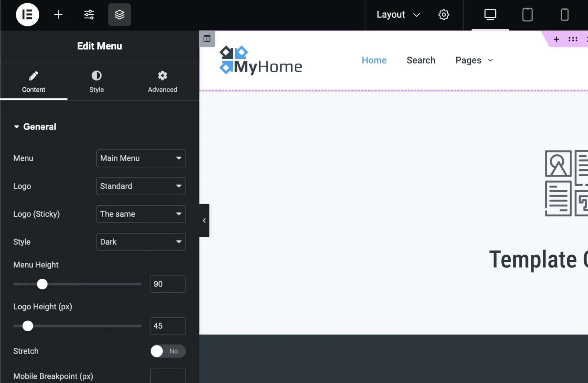This screenshot has width=588, height=383.
Task: Open the Style dropdown set to Dark
Action: click(x=141, y=242)
